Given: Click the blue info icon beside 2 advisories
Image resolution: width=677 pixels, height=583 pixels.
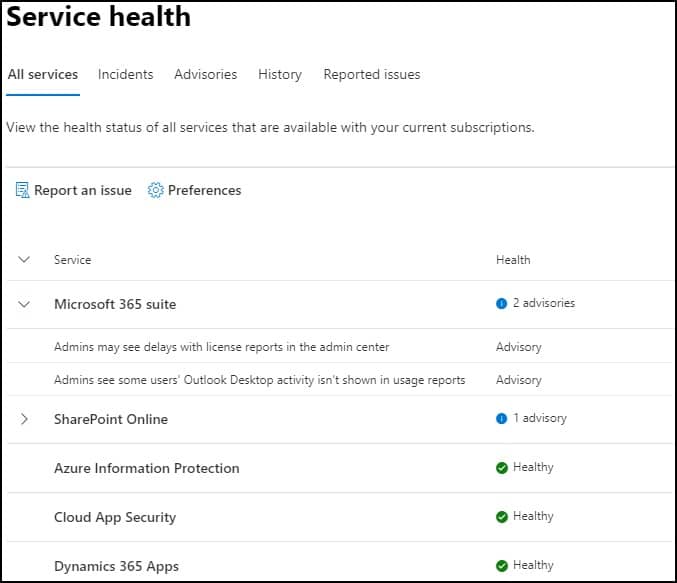Looking at the screenshot, I should pos(501,304).
